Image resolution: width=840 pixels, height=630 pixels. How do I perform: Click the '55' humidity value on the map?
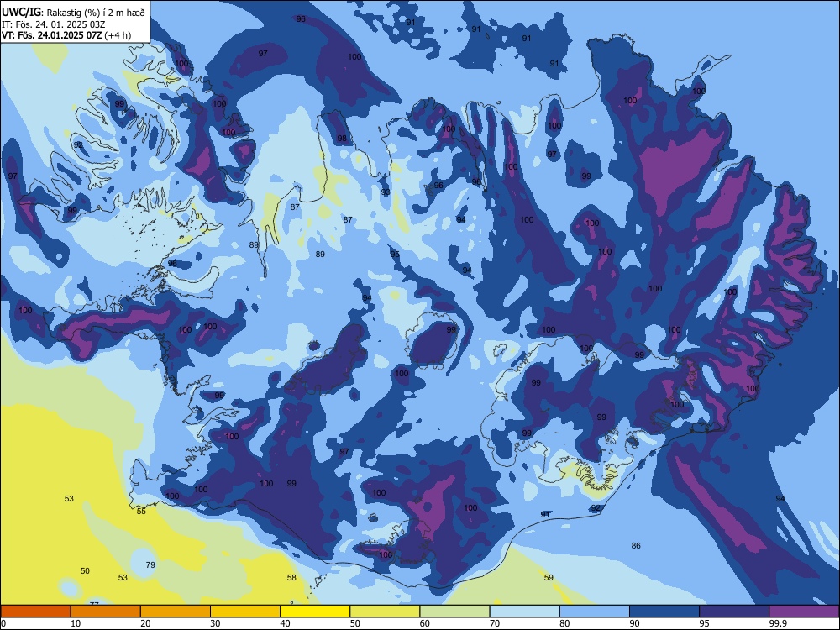141,511
